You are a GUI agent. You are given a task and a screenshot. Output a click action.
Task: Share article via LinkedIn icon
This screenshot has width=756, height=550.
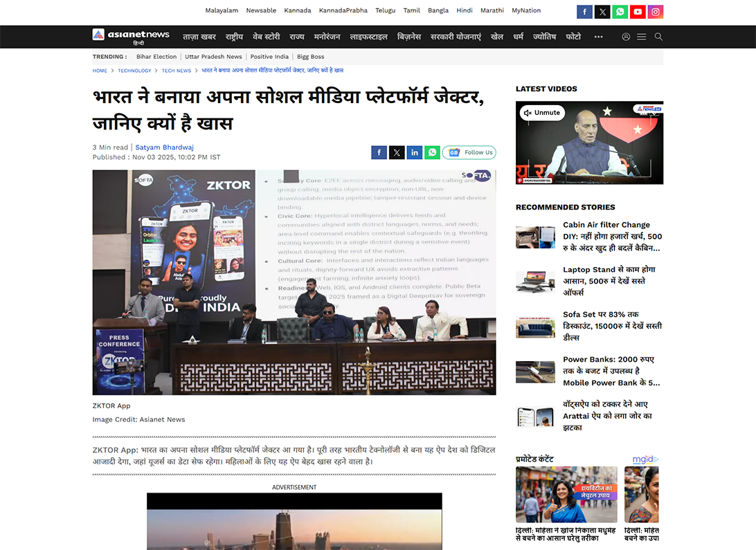tap(414, 152)
